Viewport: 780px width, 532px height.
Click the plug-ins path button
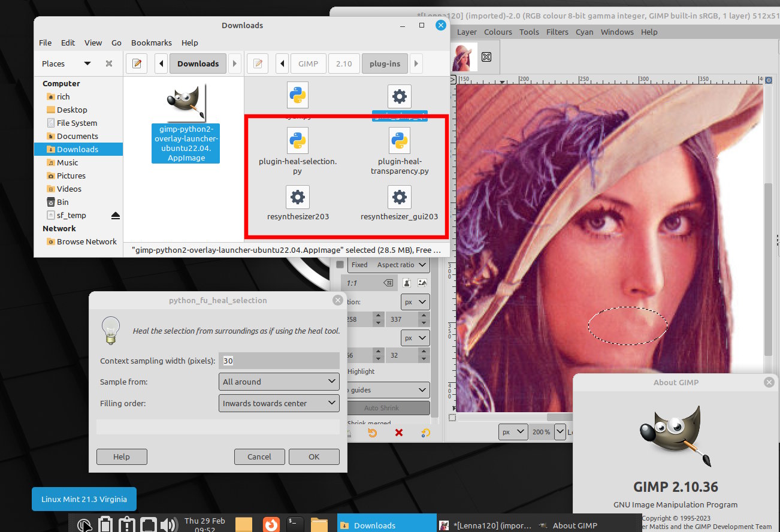coord(385,64)
